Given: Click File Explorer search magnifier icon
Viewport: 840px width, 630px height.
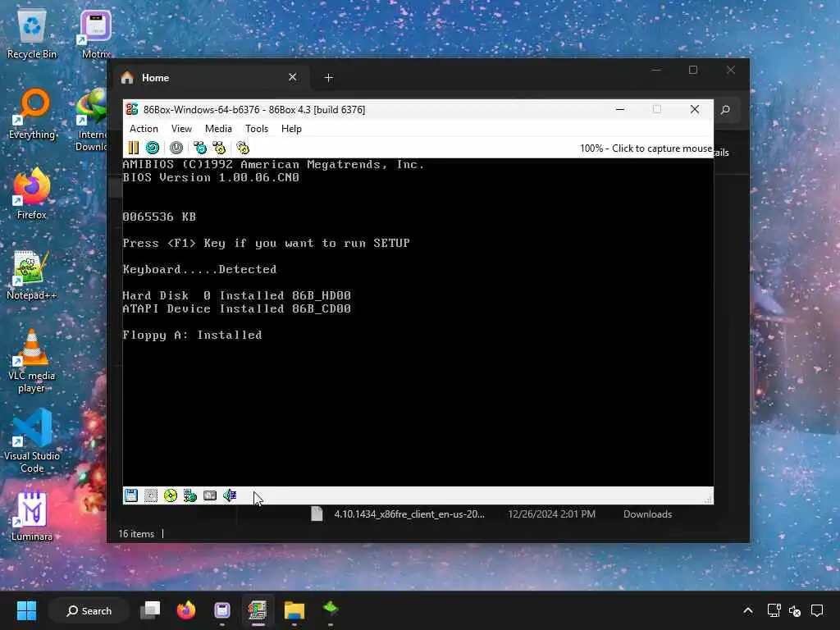Looking at the screenshot, I should click(x=725, y=110).
